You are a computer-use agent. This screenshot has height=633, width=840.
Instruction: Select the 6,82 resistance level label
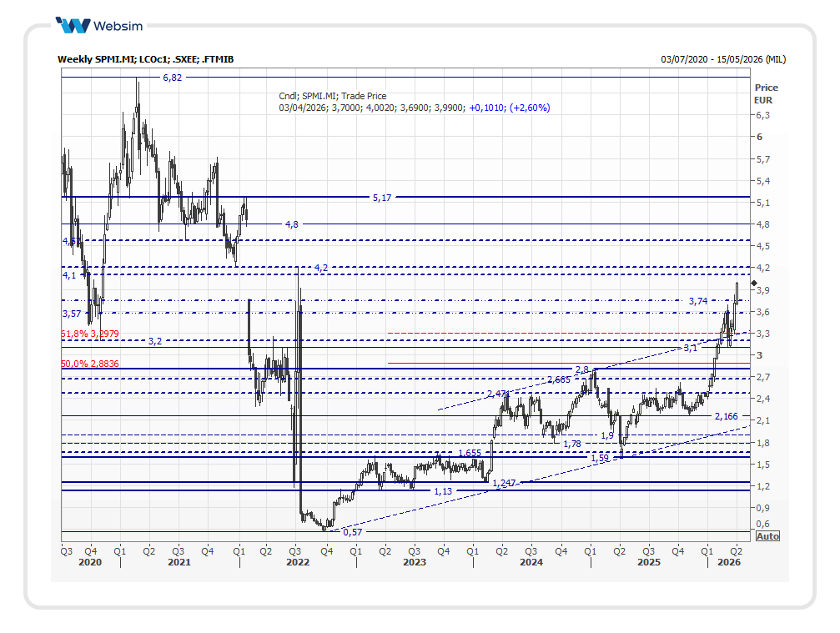[172, 78]
